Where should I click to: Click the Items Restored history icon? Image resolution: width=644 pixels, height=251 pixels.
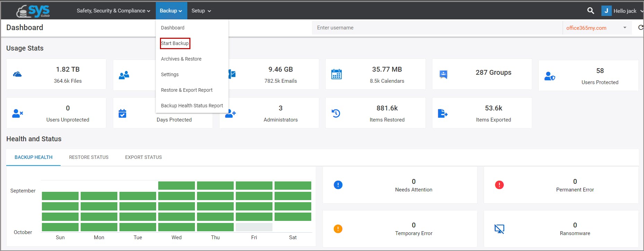(x=336, y=113)
